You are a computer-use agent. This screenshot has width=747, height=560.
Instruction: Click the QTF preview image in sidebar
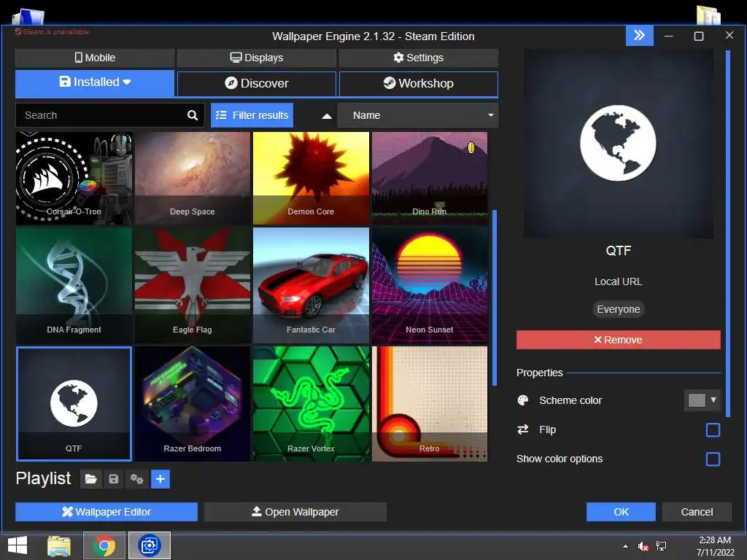pyautogui.click(x=619, y=144)
